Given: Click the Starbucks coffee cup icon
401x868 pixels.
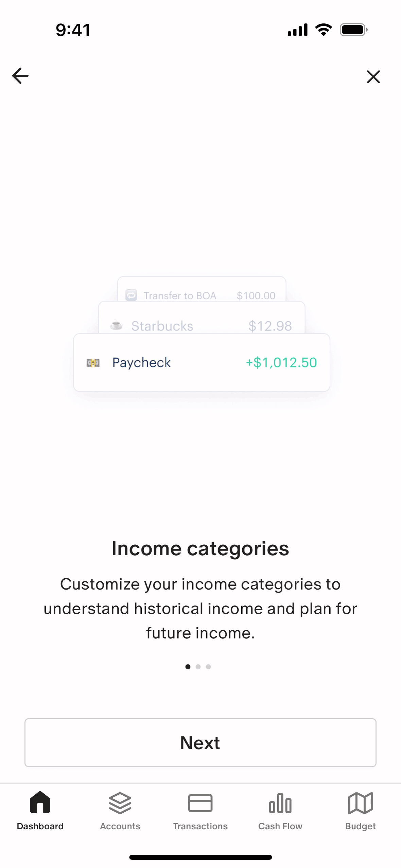Looking at the screenshot, I should click(x=116, y=325).
